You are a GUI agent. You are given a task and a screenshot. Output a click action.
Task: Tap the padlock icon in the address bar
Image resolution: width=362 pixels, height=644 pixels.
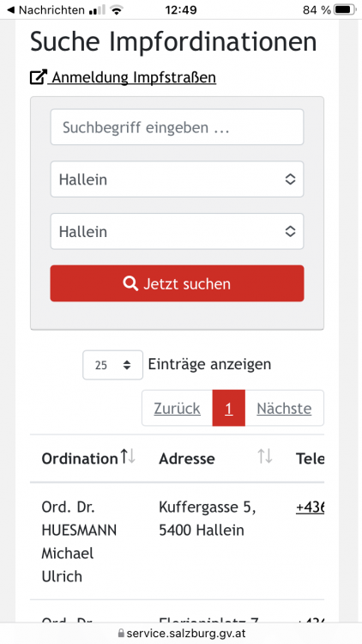pyautogui.click(x=121, y=634)
